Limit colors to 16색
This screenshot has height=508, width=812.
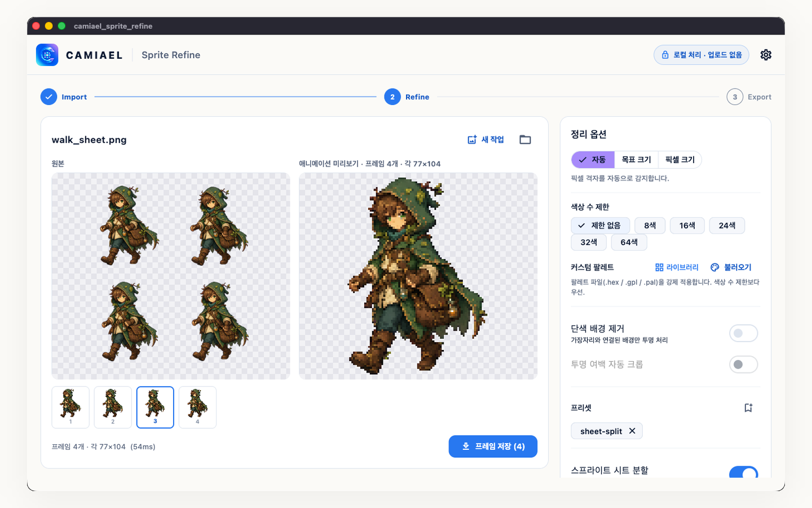pyautogui.click(x=687, y=225)
